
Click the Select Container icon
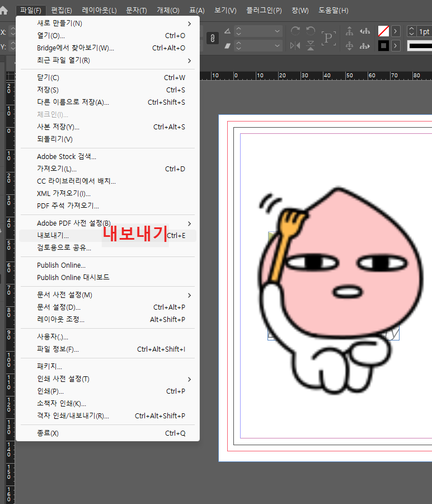point(349,31)
